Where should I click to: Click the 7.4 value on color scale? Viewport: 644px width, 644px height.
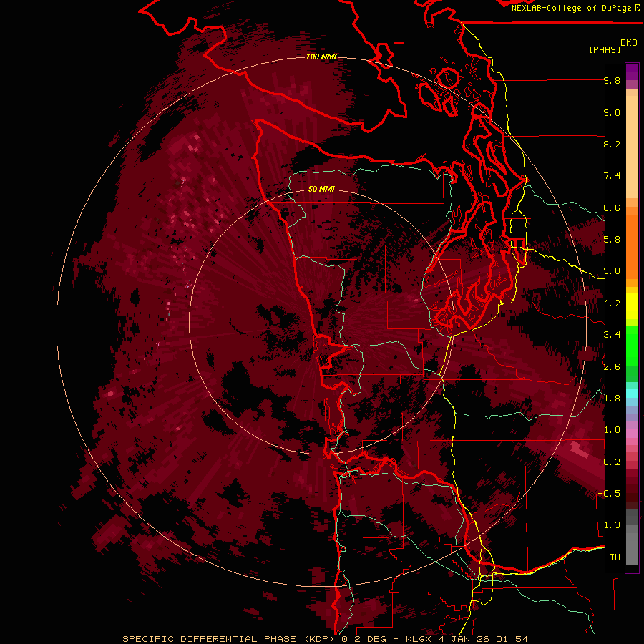click(x=612, y=176)
